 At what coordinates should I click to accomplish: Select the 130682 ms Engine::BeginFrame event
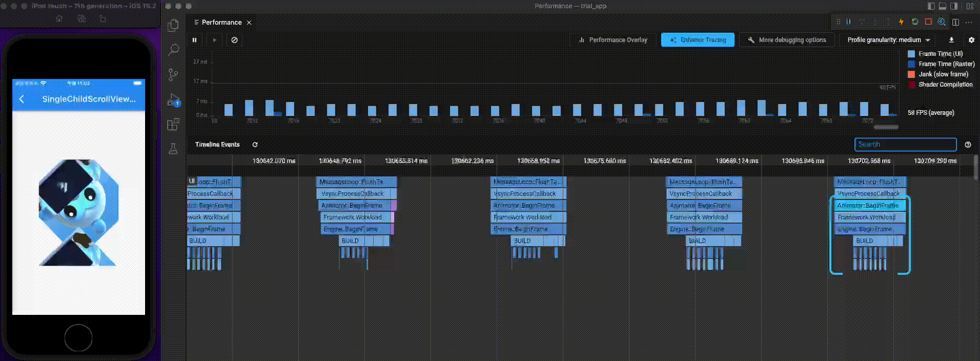(704, 229)
